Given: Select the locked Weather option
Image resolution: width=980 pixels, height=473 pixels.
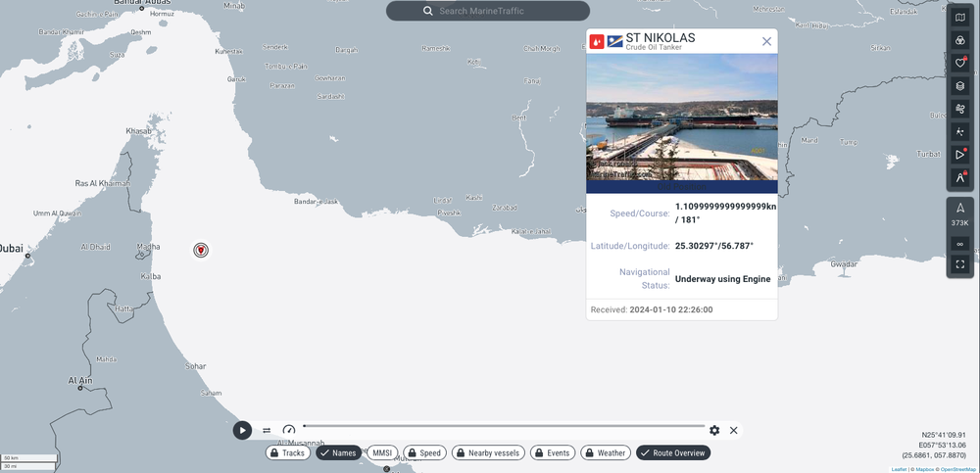Looking at the screenshot, I should tap(606, 453).
